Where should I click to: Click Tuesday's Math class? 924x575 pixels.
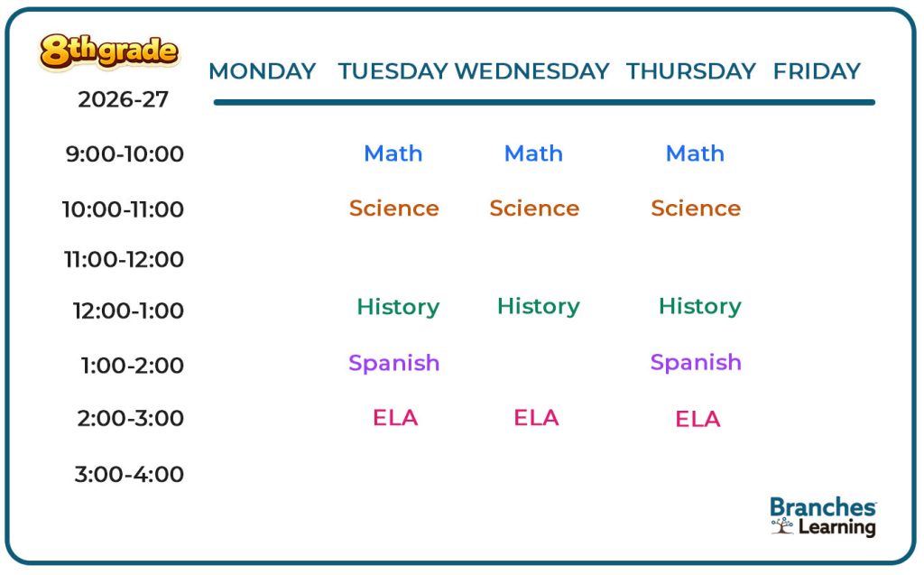[x=393, y=153]
